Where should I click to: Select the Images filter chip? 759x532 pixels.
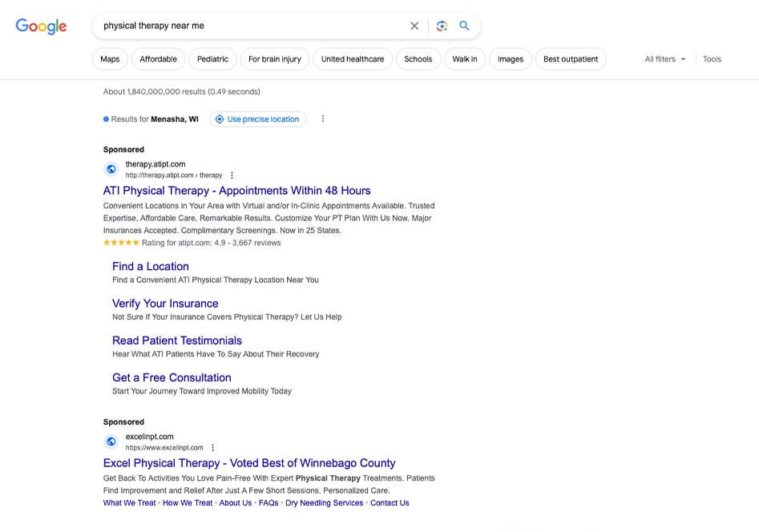click(x=510, y=59)
